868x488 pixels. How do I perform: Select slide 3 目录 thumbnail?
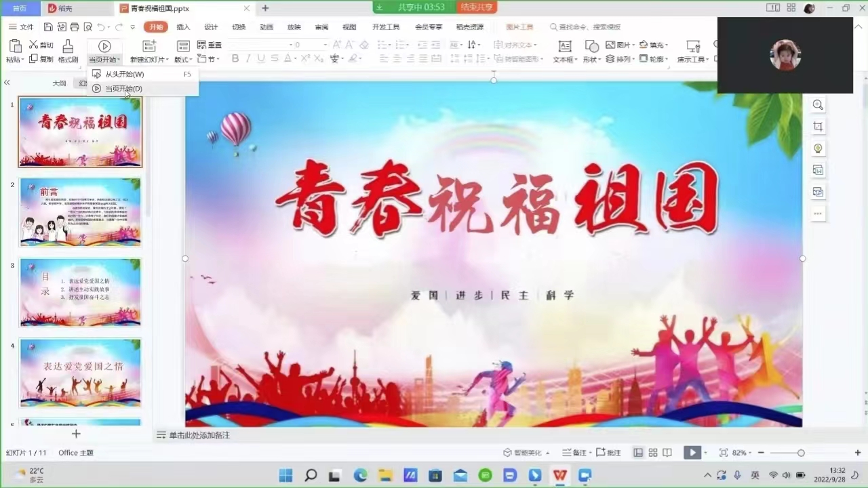(80, 292)
